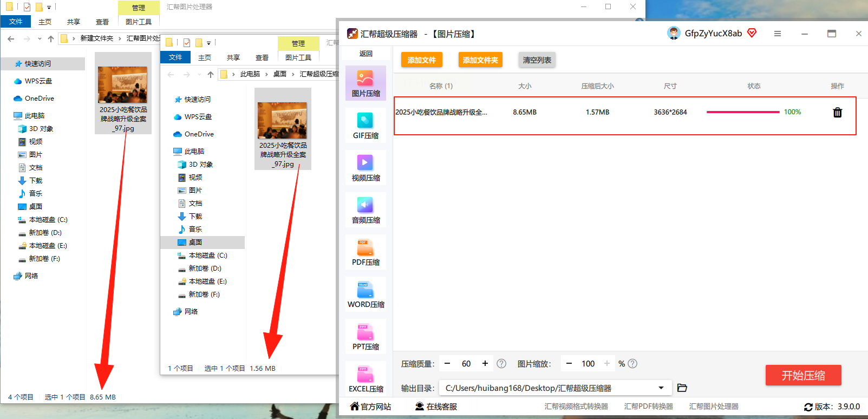
Task: Open the 图片压缩 image compression module
Action: 366,83
